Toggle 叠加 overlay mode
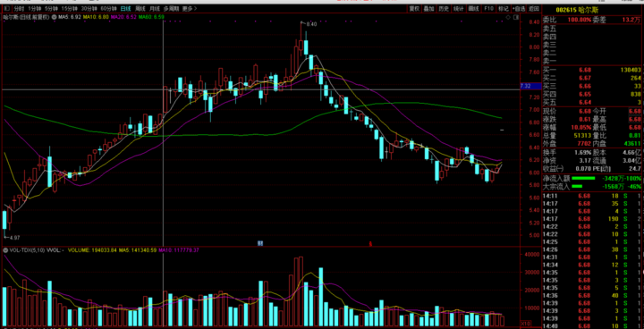 pos(428,8)
